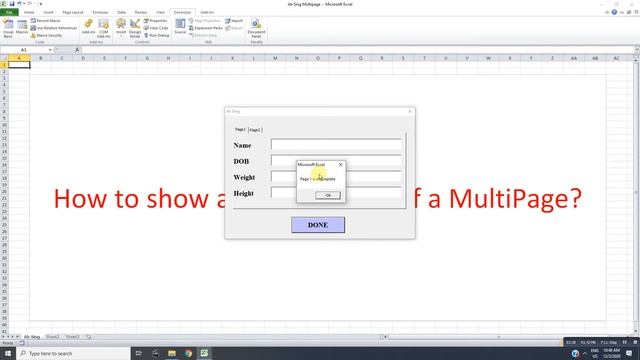Switch to the Add-Ins ribbon tab
This screenshot has height=360, width=640.
[207, 12]
